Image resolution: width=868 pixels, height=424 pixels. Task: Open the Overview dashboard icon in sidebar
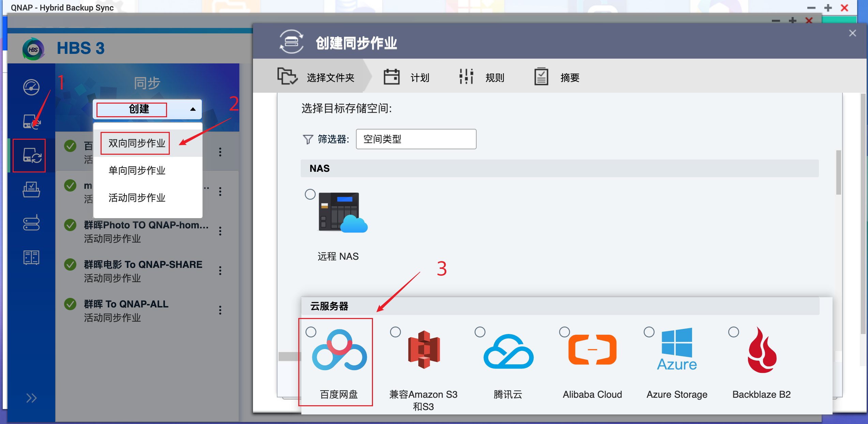tap(31, 87)
